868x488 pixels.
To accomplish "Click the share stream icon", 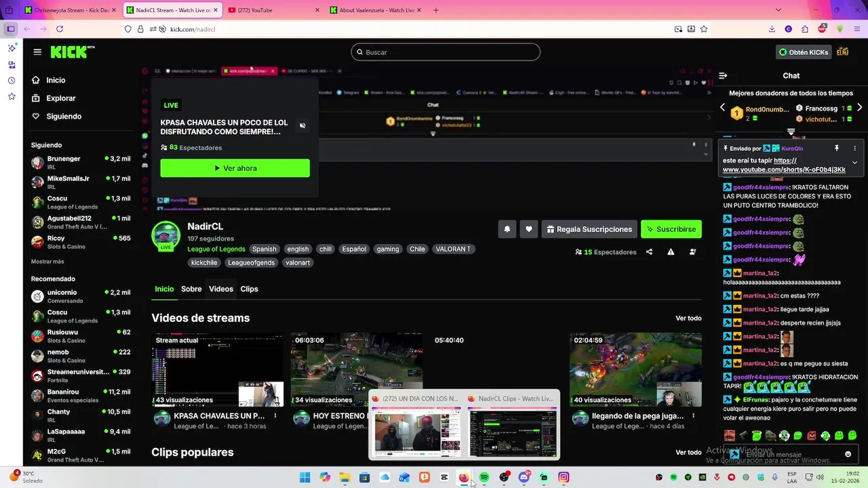I will pyautogui.click(x=649, y=252).
